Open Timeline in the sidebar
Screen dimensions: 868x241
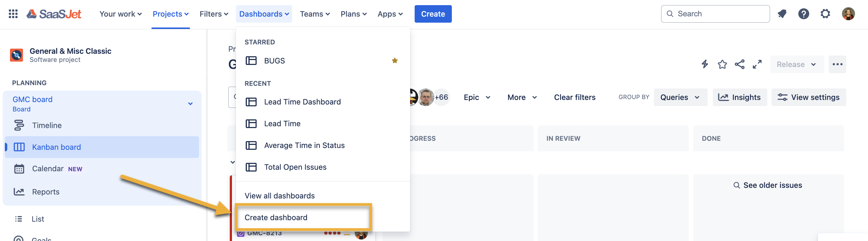click(47, 125)
